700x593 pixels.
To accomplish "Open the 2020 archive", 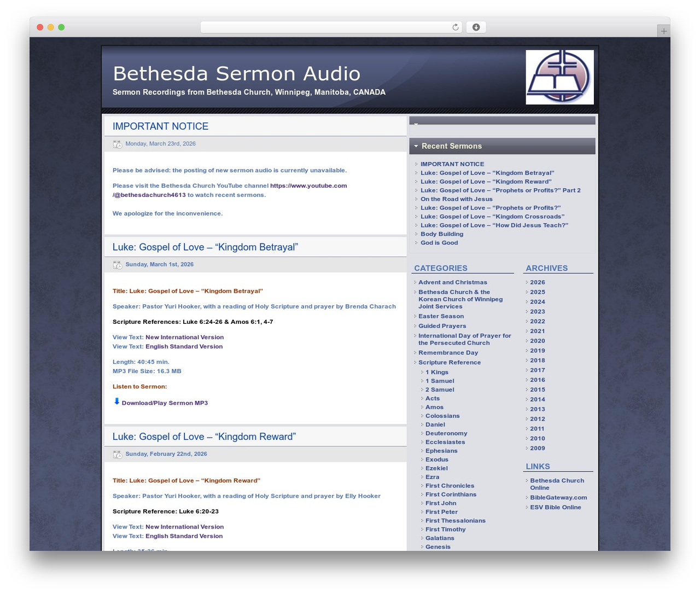I will point(538,341).
